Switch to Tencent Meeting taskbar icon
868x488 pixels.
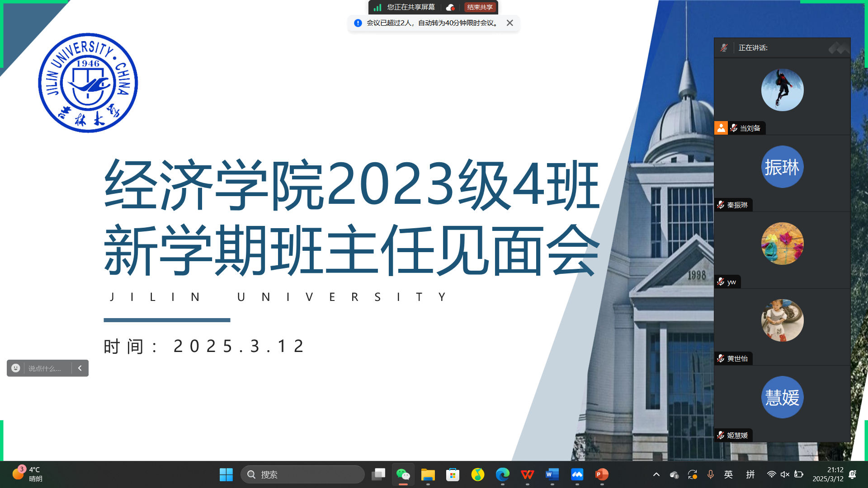[x=577, y=474]
